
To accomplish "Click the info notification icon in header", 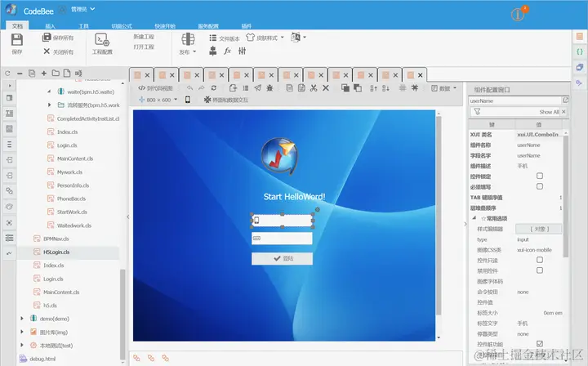I will pos(518,14).
